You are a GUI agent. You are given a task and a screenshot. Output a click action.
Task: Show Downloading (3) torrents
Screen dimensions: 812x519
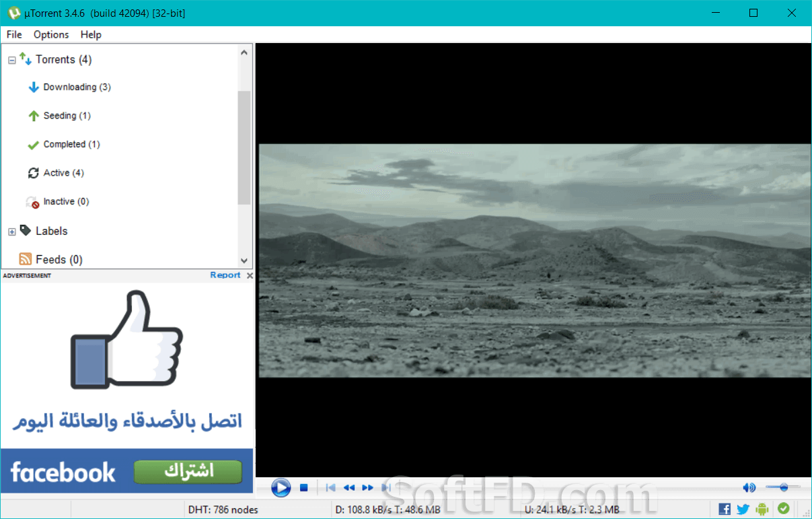[x=77, y=87]
